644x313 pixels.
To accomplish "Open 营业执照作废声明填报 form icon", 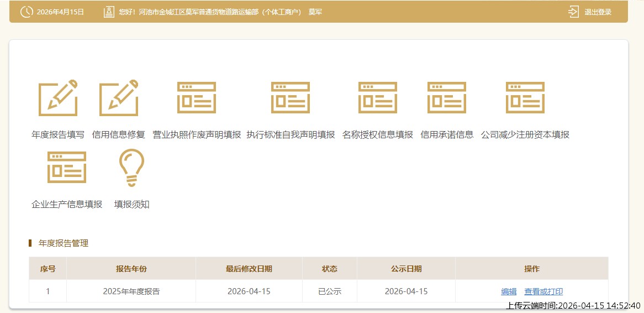I will tap(197, 98).
